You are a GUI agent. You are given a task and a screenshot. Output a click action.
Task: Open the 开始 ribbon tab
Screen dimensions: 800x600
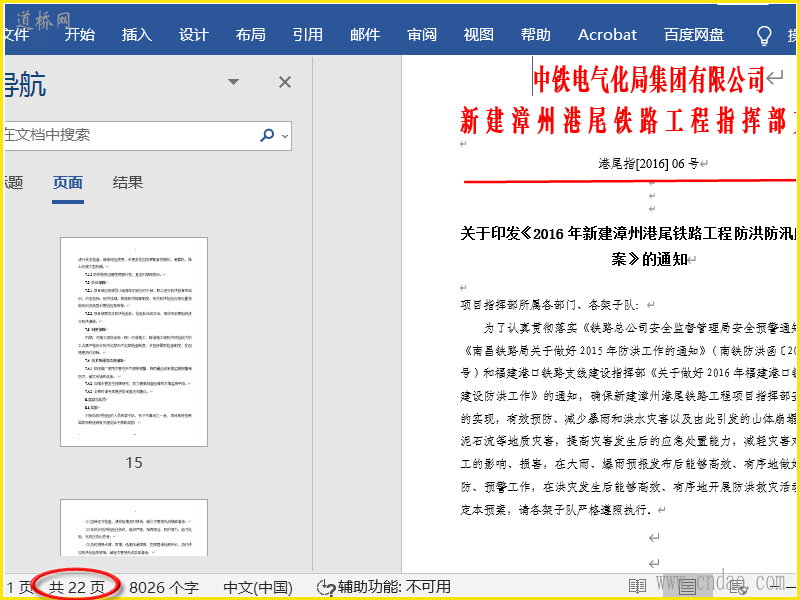pos(80,35)
